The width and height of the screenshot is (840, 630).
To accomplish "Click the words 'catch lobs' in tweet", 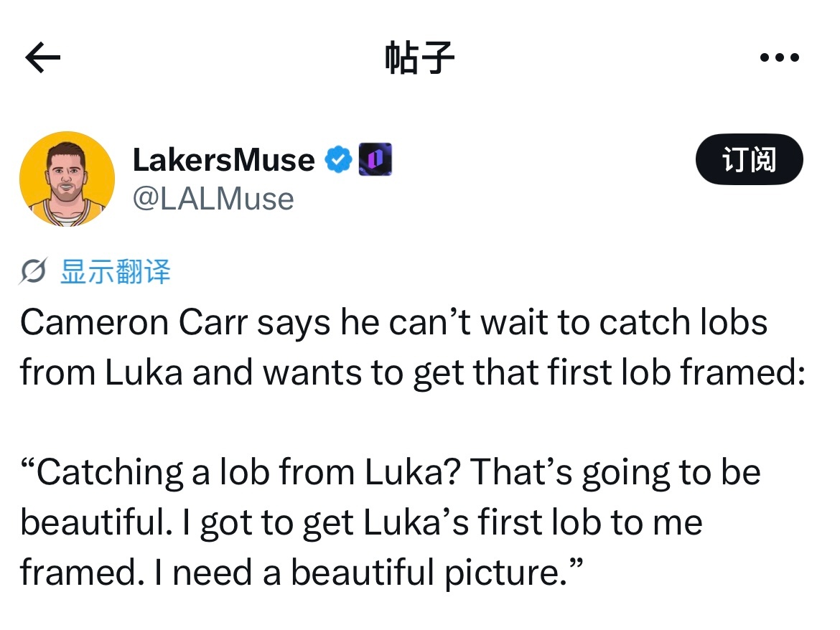I will [x=683, y=323].
